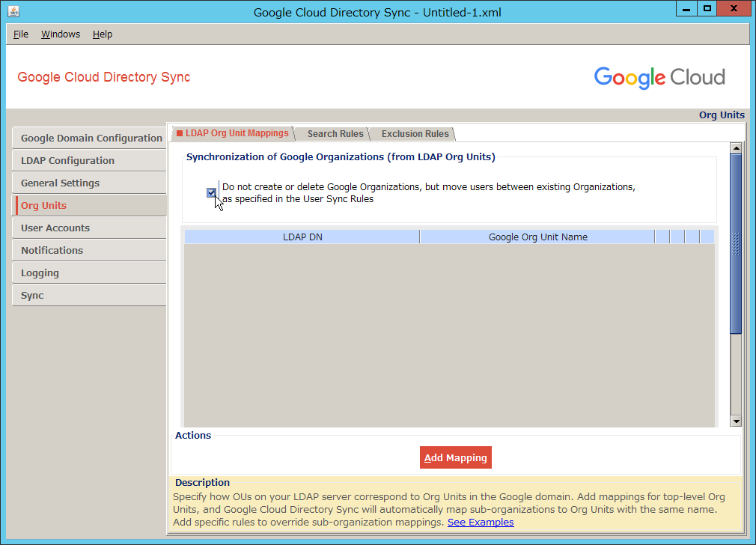Click the Actions section label
The width and height of the screenshot is (756, 545).
[x=193, y=435]
